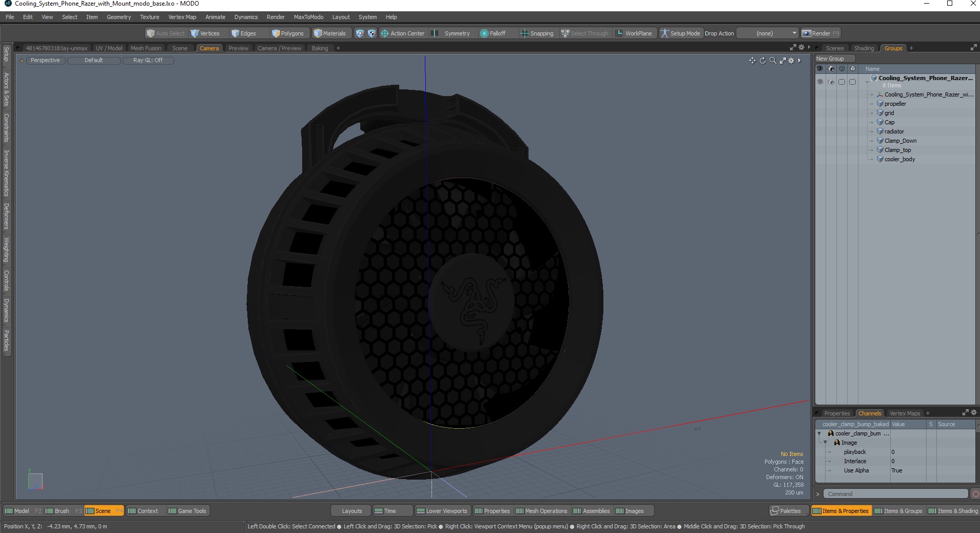Click the Game Tools layout button

pos(187,511)
